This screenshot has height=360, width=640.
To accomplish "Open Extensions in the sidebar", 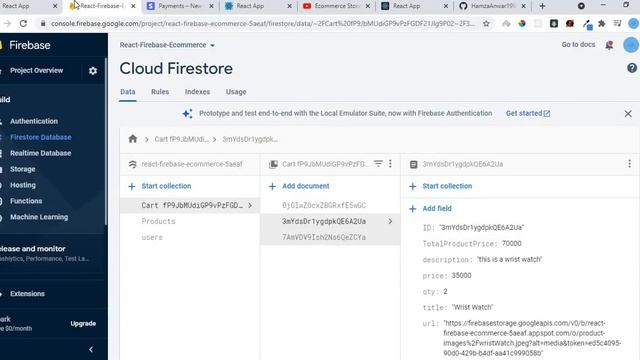I will [x=27, y=293].
